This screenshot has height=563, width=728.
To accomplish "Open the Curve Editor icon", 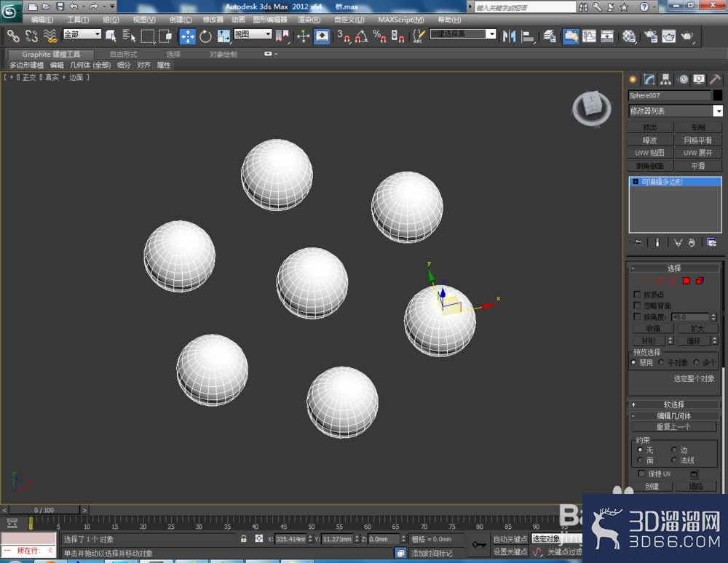I will pyautogui.click(x=589, y=36).
